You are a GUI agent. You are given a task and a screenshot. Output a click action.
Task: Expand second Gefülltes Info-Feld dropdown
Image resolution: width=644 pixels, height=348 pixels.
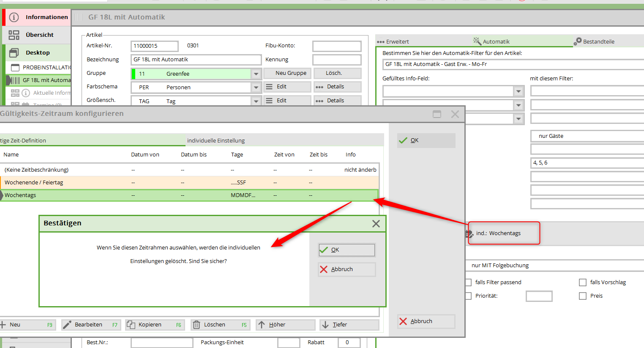518,105
